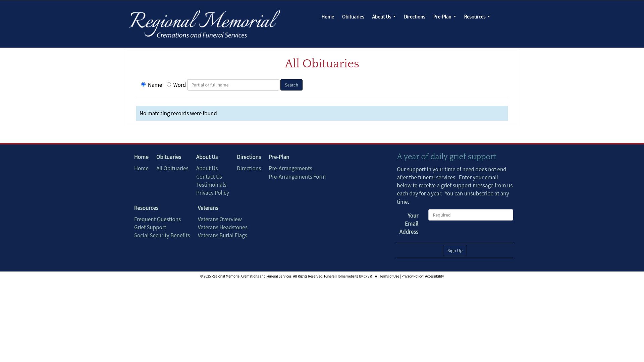This screenshot has height=362, width=644.
Task: Click the Grief Support footer link
Action: (x=150, y=227)
